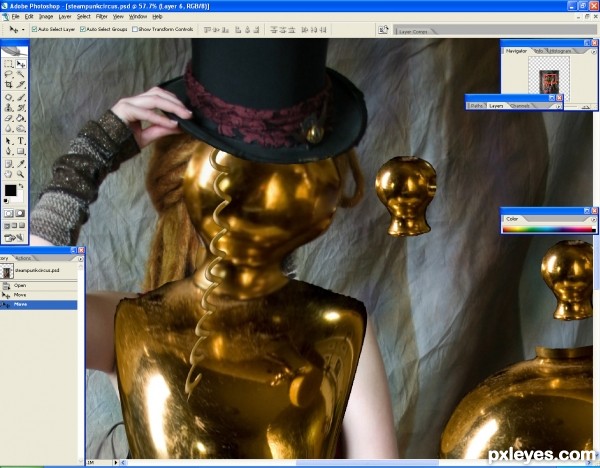
Task: Switch to the Channels tab
Action: pos(520,106)
